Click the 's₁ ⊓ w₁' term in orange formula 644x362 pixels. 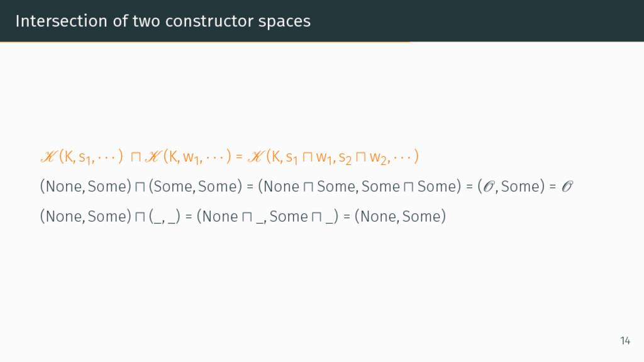coord(311,157)
